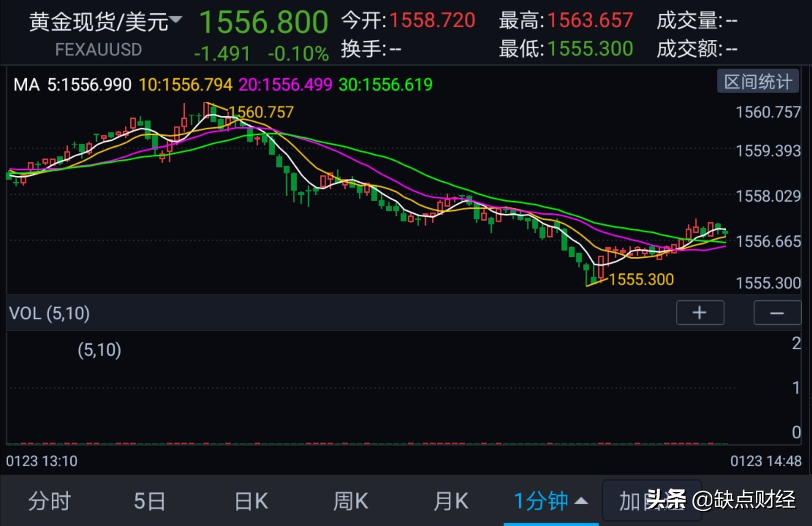Open the 区间统计 interval statistics tool

[x=757, y=81]
